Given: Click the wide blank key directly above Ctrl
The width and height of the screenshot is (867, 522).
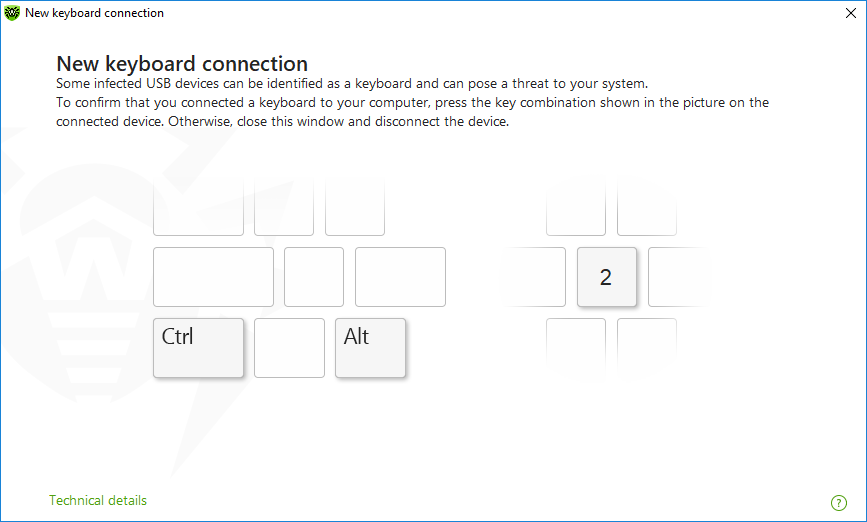Looking at the screenshot, I should point(213,277).
